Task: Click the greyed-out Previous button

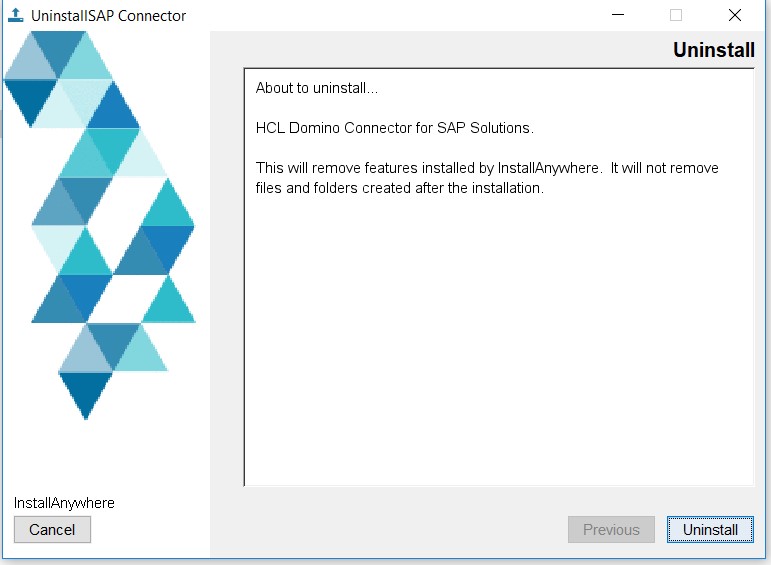Action: pyautogui.click(x=611, y=530)
